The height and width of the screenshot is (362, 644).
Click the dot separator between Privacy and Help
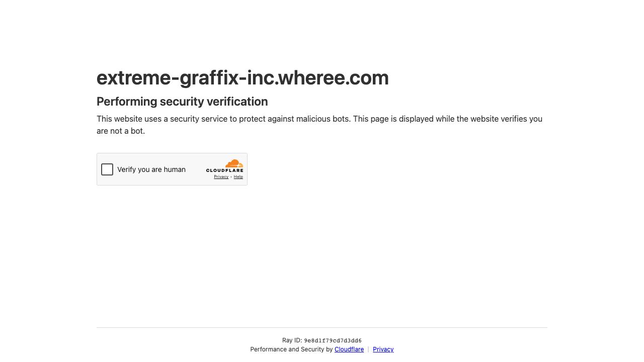click(x=231, y=177)
